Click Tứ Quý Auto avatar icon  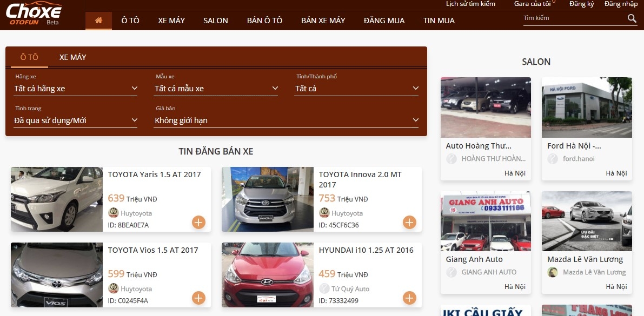(324, 288)
